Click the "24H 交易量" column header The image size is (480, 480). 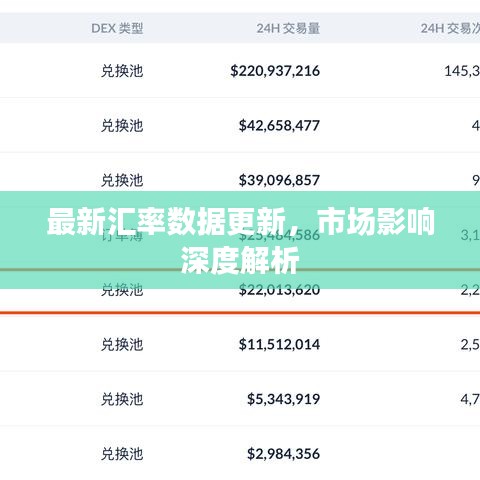click(288, 28)
